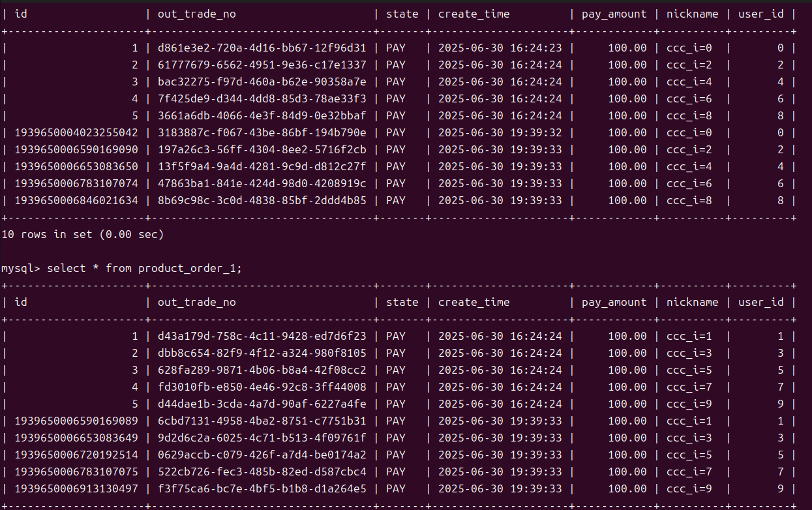812x510 pixels.
Task: Click the '10 rows in set' result line
Action: tap(82, 234)
